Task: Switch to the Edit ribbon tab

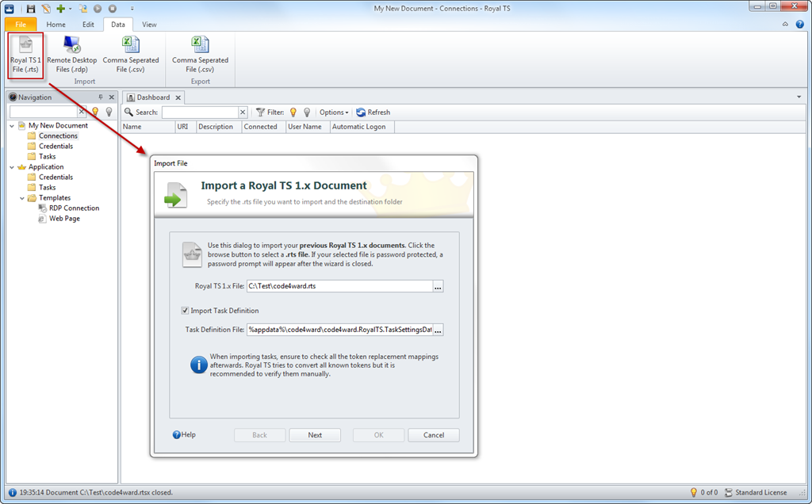Action: point(88,25)
